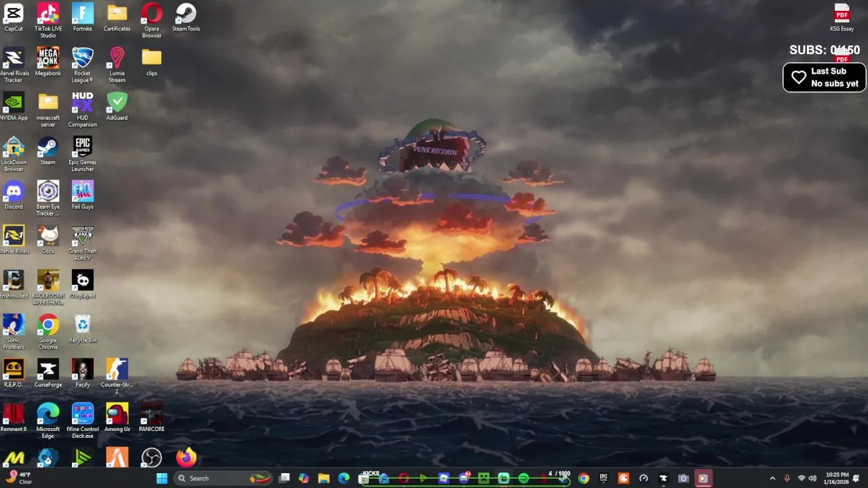Select the Marvel Rivals game icon
Screen dimensions: 868x488
tap(14, 240)
